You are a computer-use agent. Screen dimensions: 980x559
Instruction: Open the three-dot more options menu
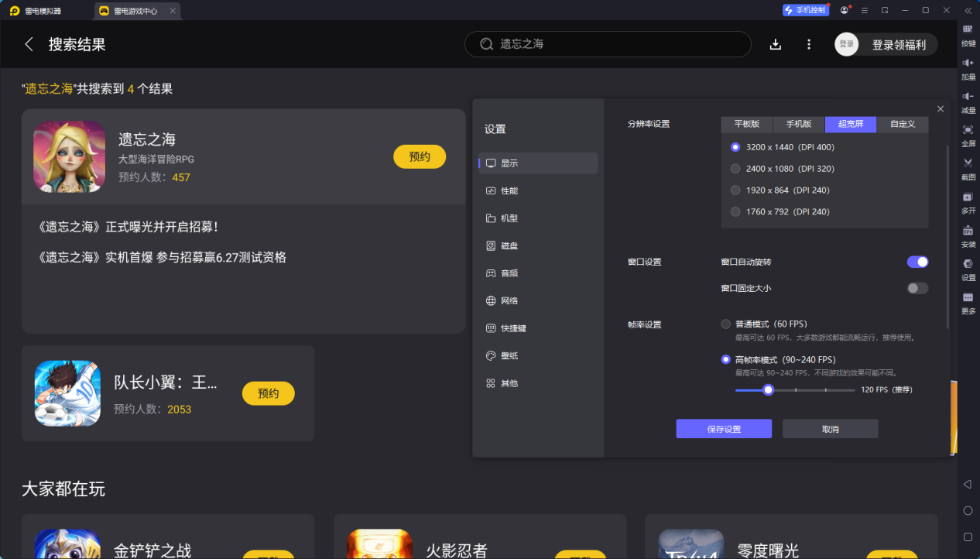click(809, 44)
